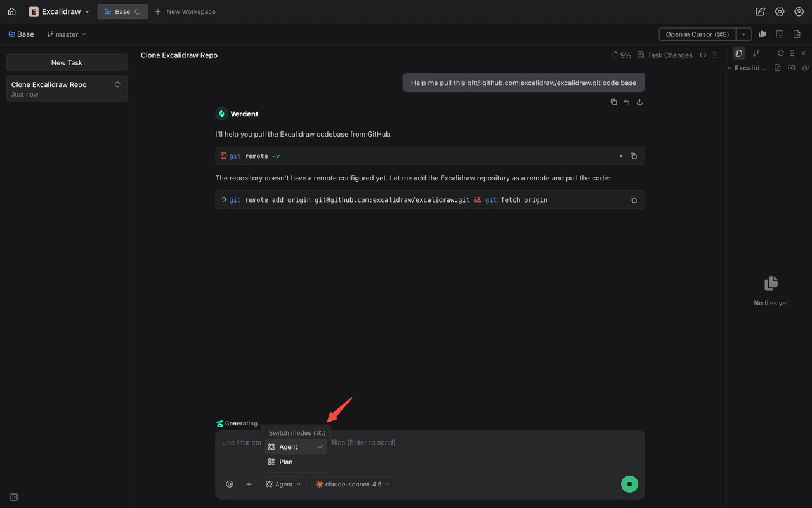This screenshot has height=508, width=812.
Task: Open the master branch dropdown
Action: click(67, 34)
